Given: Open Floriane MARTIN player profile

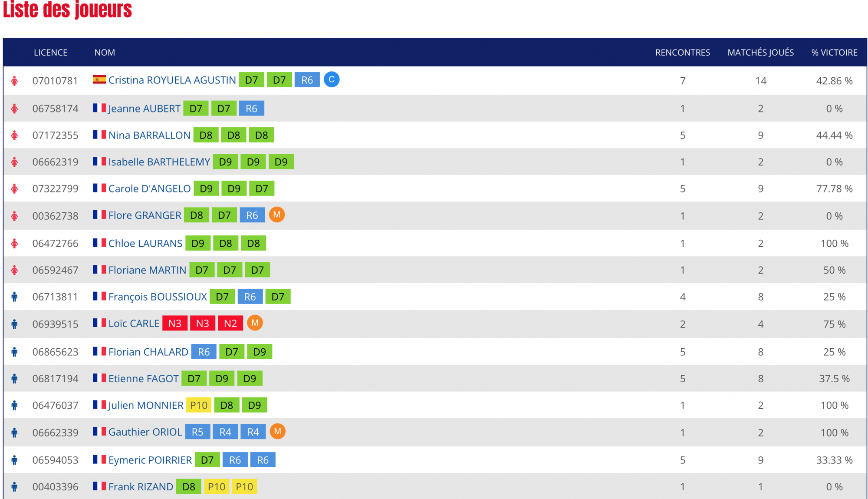Looking at the screenshot, I should 148,270.
